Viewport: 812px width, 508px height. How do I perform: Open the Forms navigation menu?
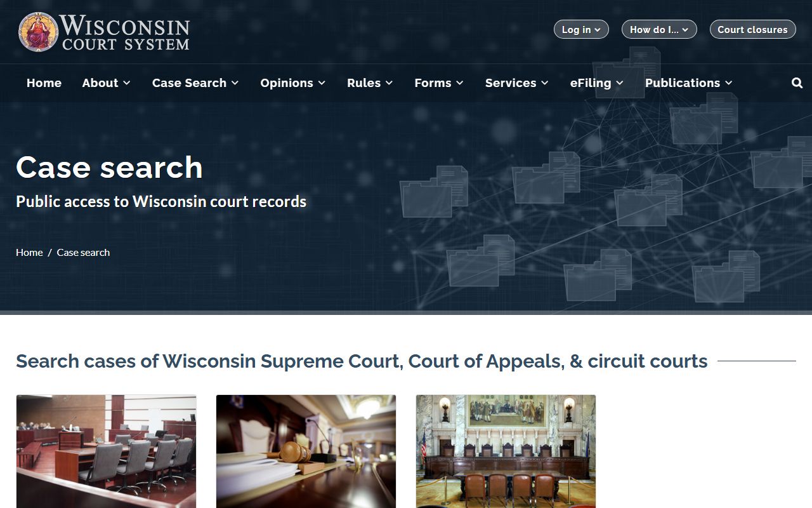439,83
